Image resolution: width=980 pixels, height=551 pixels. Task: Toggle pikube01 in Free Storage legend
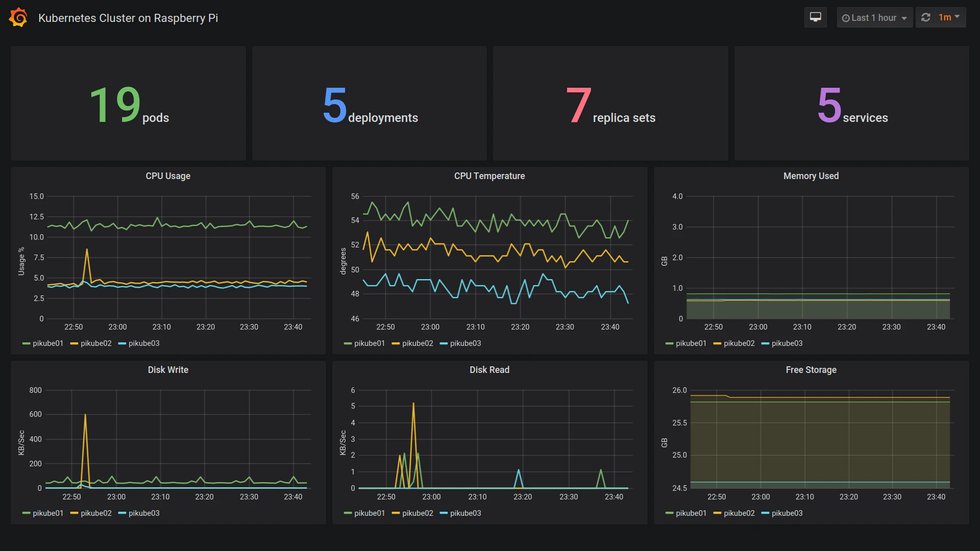pyautogui.click(x=686, y=513)
